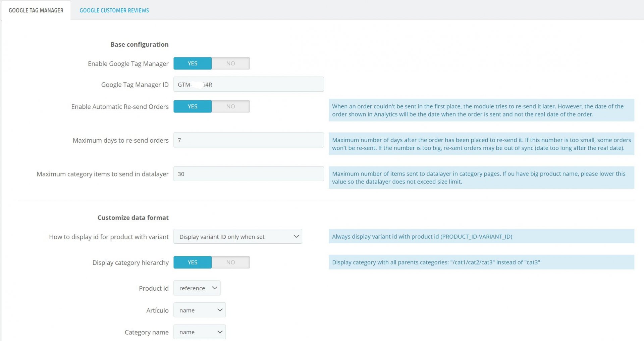This screenshot has width=644, height=341.
Task: Click the Category name dropdown chevron arrow
Action: (x=220, y=332)
